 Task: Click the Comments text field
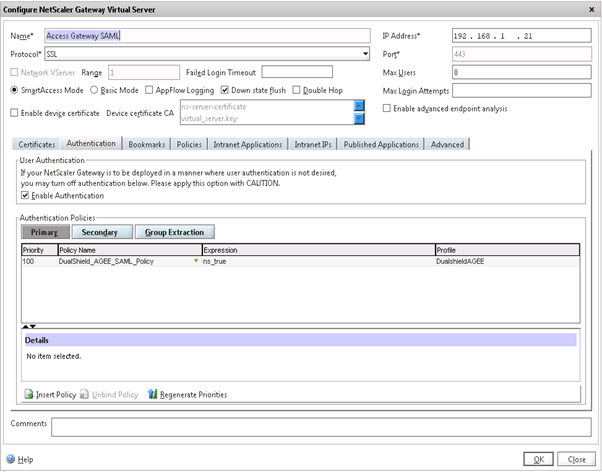coord(318,428)
